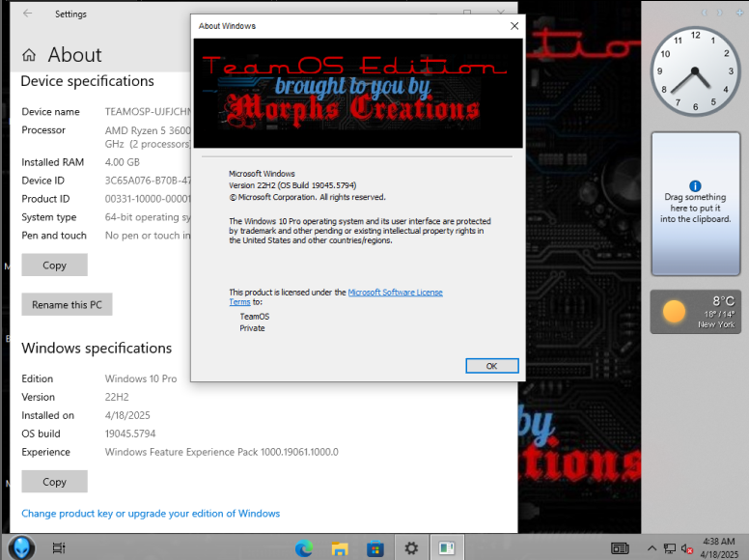This screenshot has width=749, height=560.
Task: Select the Windows Feature Experience Pack text
Action: coord(222,452)
